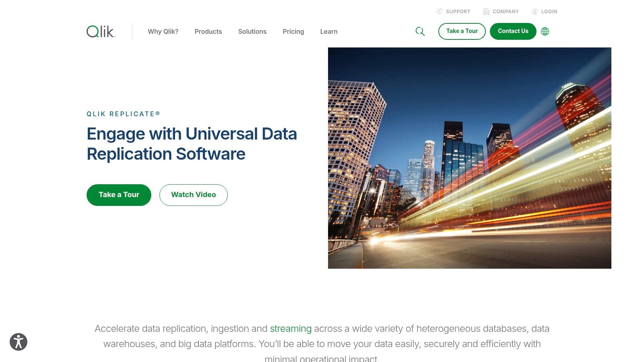Open the Products dropdown menu
The image size is (644, 362).
click(x=208, y=31)
